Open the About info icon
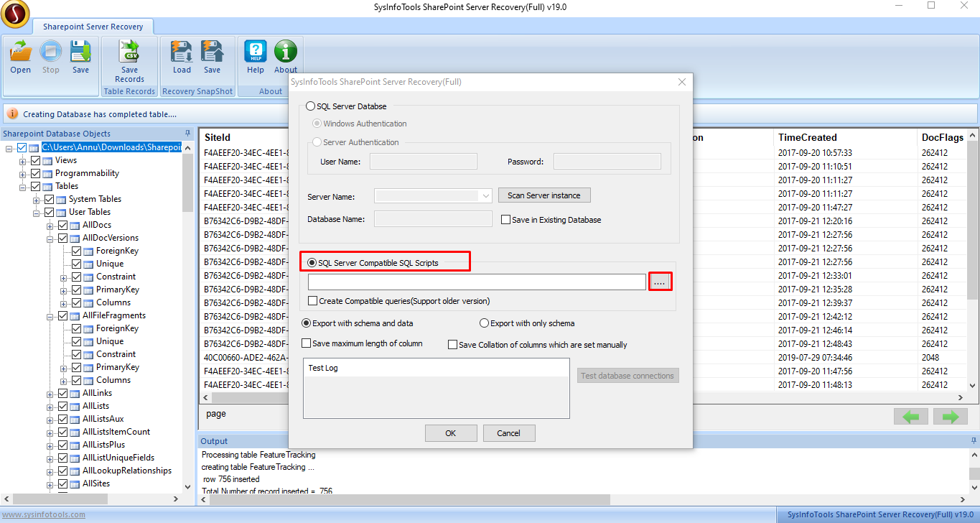The height and width of the screenshot is (523, 980). coord(286,52)
